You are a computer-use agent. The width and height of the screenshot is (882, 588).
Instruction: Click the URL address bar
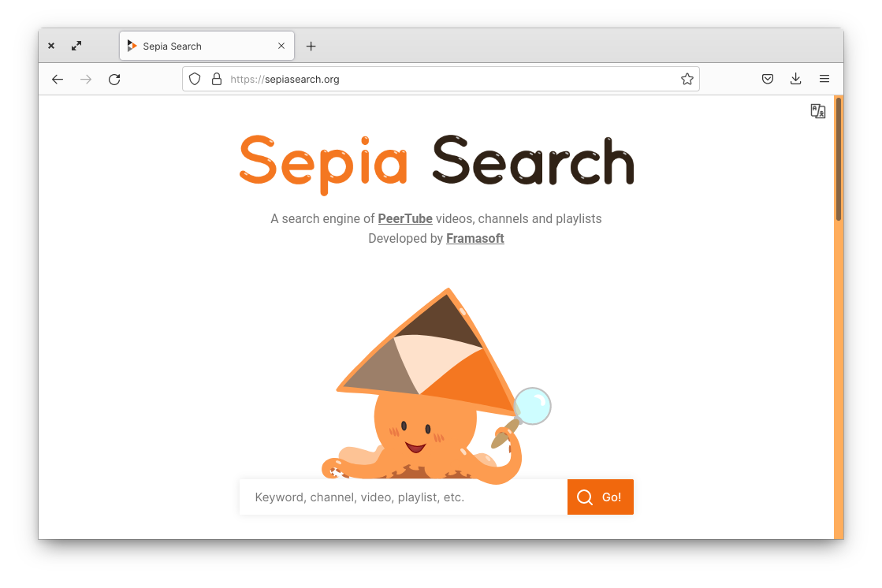[x=441, y=80]
